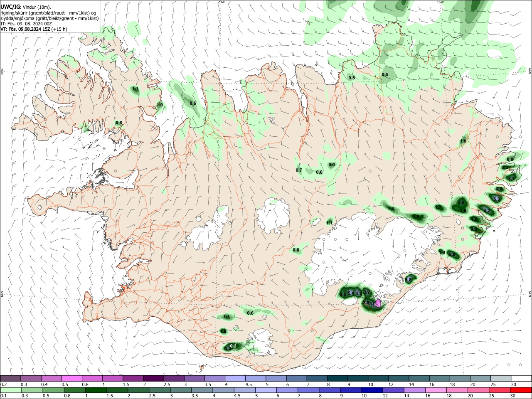Click the 'UWC/IG: Vindur (10m)' title line
532x399 pixels.
click(26, 7)
